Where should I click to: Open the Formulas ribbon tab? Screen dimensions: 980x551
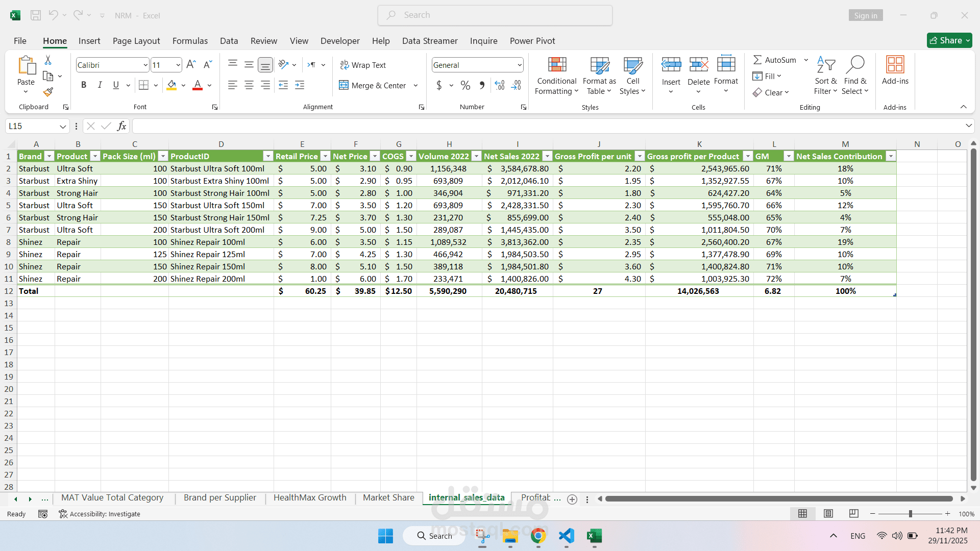point(190,41)
